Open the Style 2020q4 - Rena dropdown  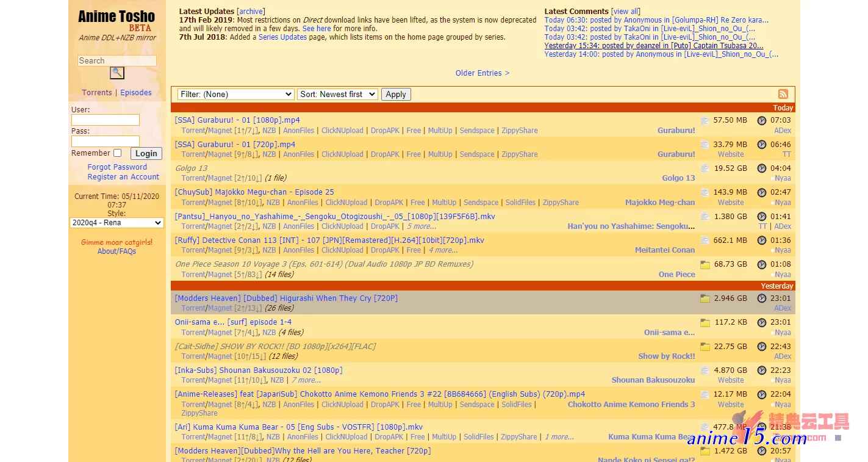117,223
